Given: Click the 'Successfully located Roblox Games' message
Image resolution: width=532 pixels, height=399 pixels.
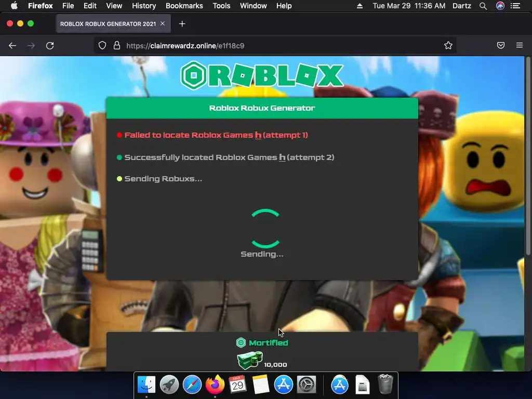Looking at the screenshot, I should 229,157.
